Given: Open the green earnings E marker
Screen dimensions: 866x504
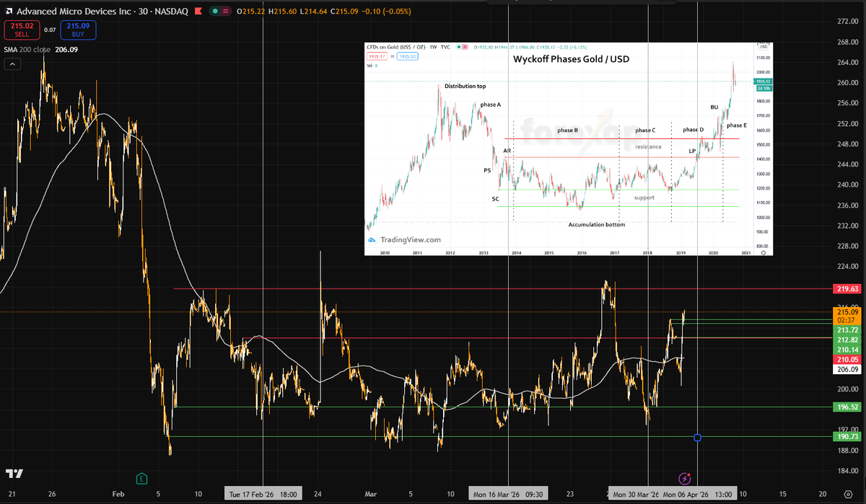Looking at the screenshot, I should coord(142,478).
